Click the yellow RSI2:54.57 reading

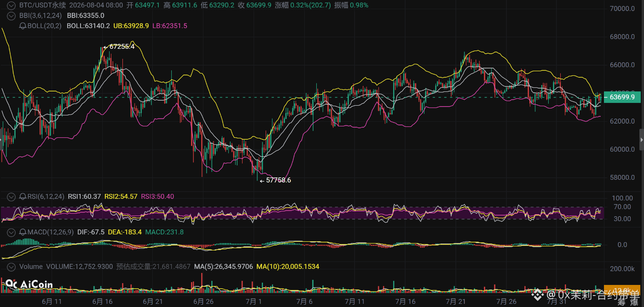coord(121,197)
